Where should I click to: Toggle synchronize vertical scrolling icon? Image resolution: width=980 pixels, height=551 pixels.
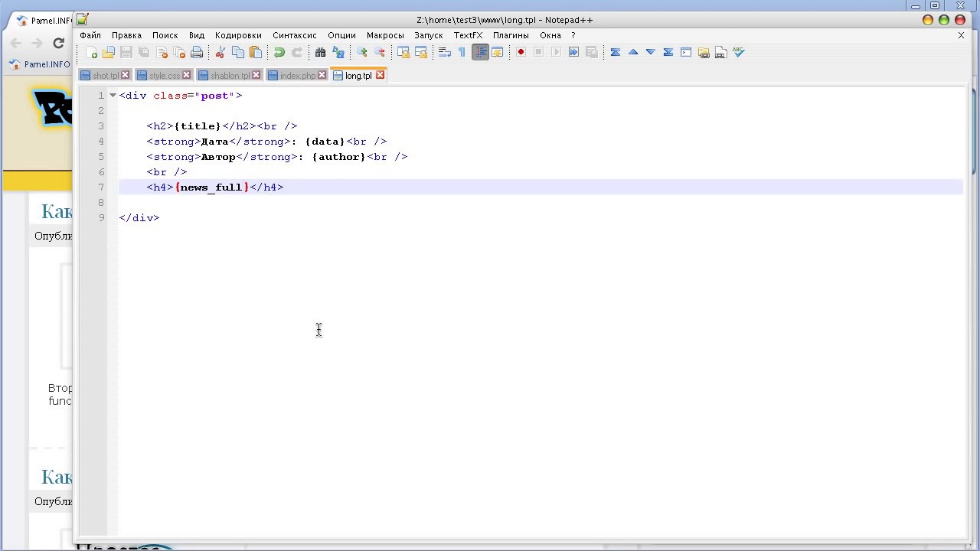click(x=403, y=52)
